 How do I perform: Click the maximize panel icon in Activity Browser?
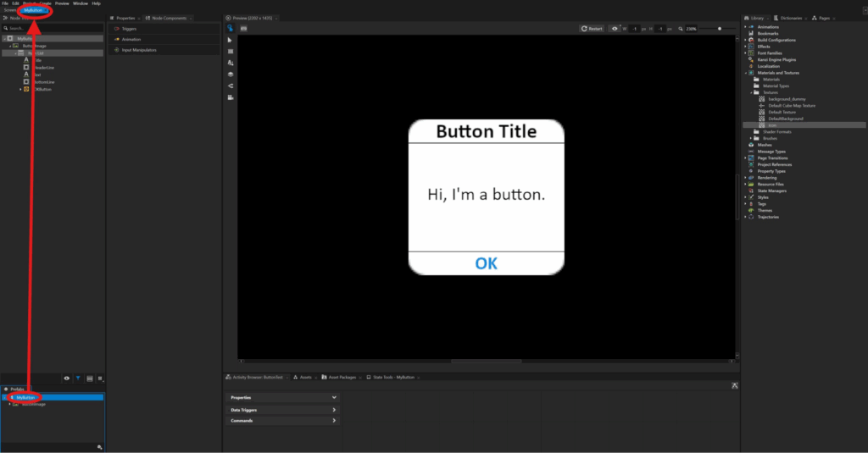point(735,385)
